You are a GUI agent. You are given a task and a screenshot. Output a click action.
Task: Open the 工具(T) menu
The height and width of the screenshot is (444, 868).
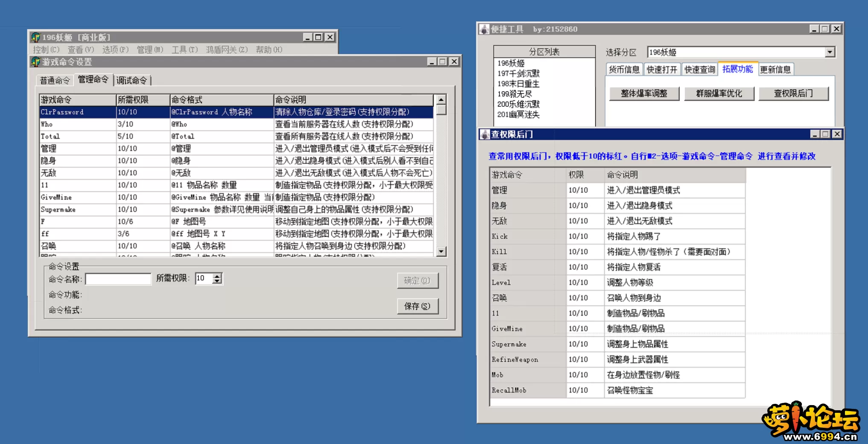tap(184, 50)
